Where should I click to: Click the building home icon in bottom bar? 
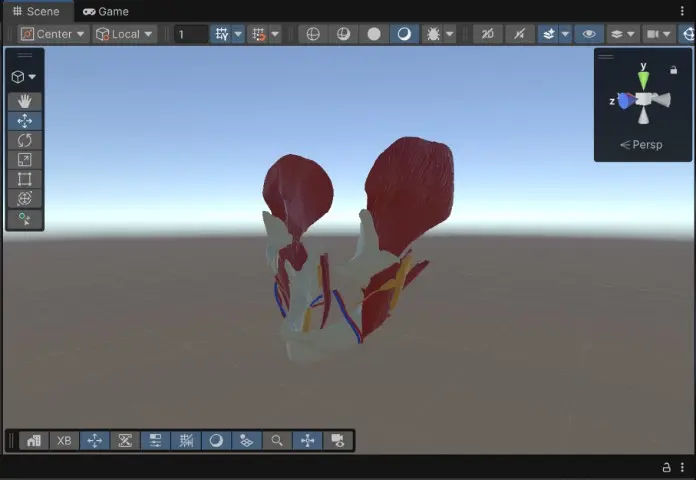[x=34, y=440]
